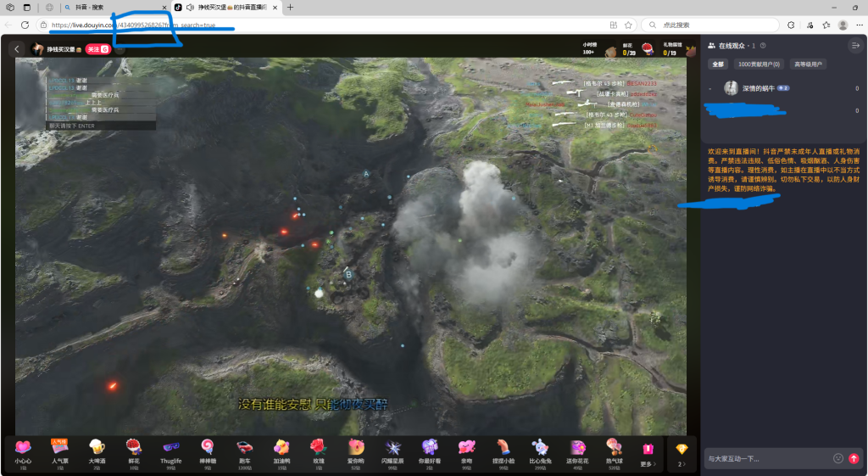Open the three-dot options beside 关注
The height and width of the screenshot is (476, 868).
(120, 49)
